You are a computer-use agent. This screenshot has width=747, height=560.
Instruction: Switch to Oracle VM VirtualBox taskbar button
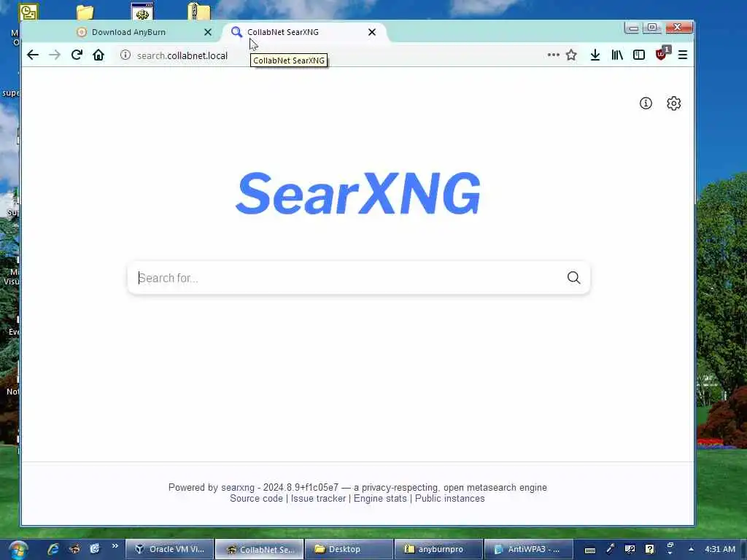[x=170, y=550]
